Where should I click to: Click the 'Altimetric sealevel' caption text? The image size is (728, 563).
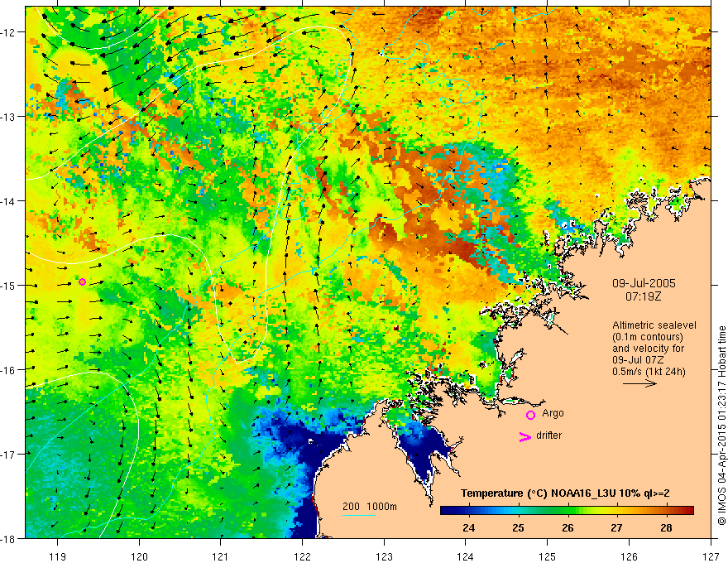654,325
